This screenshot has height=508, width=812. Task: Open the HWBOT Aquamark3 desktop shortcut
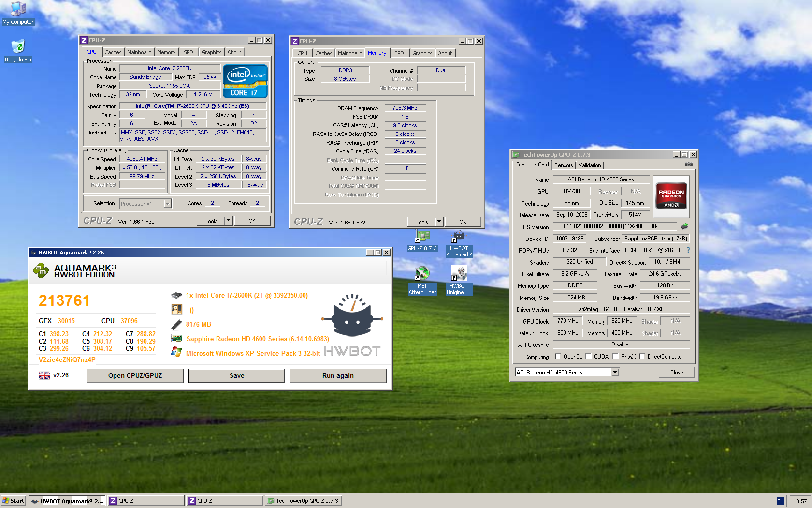point(459,244)
